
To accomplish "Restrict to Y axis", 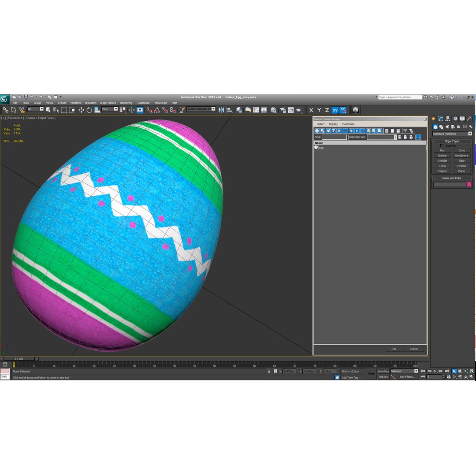I will [x=319, y=110].
